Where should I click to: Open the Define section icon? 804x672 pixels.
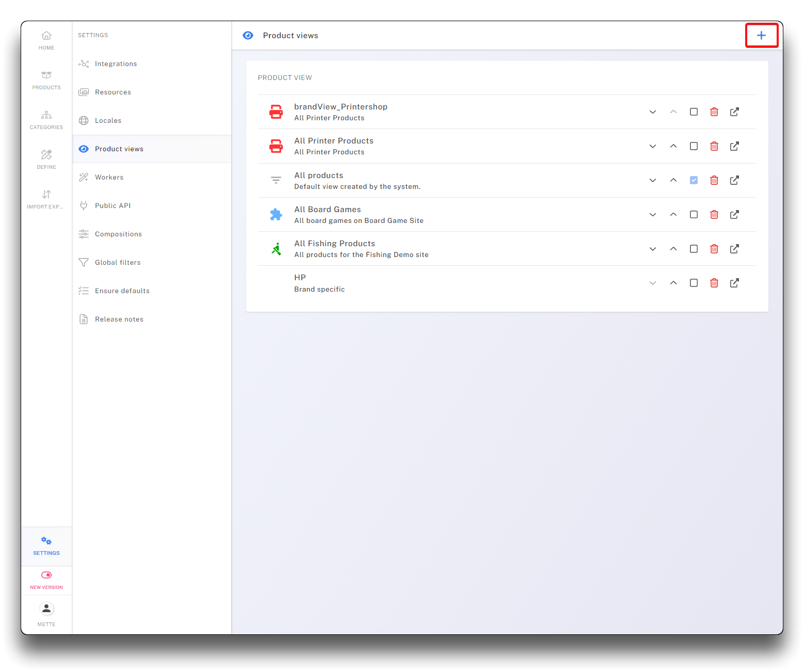click(46, 159)
